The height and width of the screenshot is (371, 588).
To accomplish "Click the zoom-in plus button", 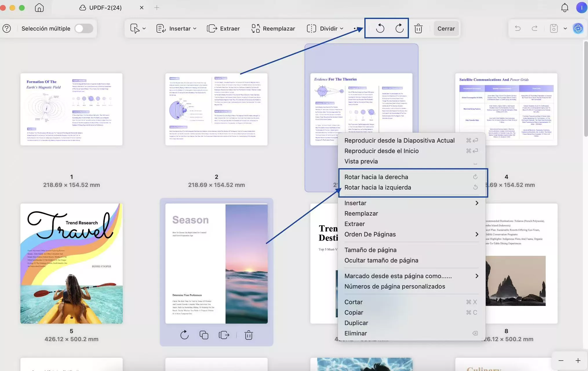I will pyautogui.click(x=578, y=361).
